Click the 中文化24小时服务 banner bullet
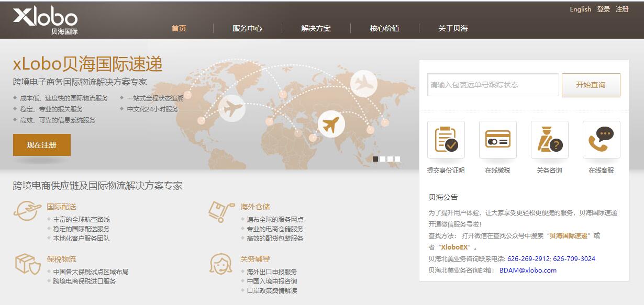The width and height of the screenshot is (644, 305). [x=152, y=109]
